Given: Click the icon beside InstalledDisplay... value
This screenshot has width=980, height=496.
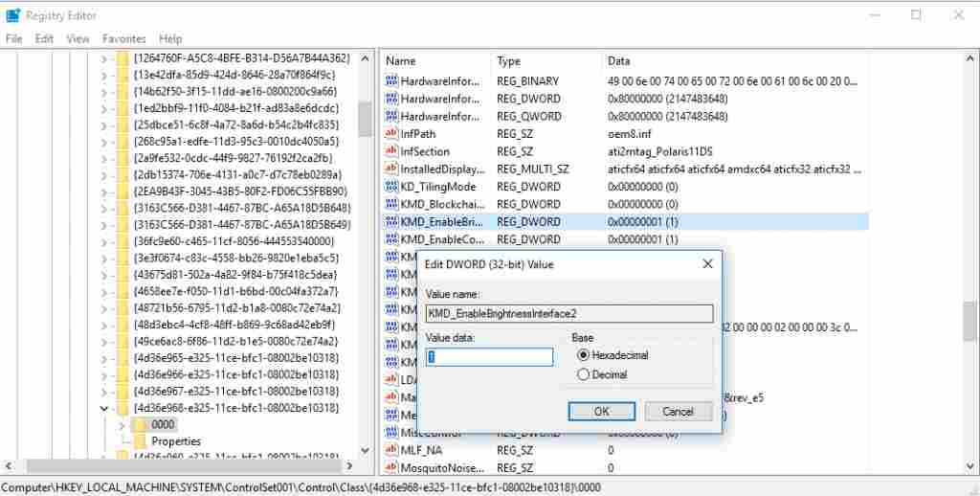Looking at the screenshot, I should pyautogui.click(x=391, y=169).
